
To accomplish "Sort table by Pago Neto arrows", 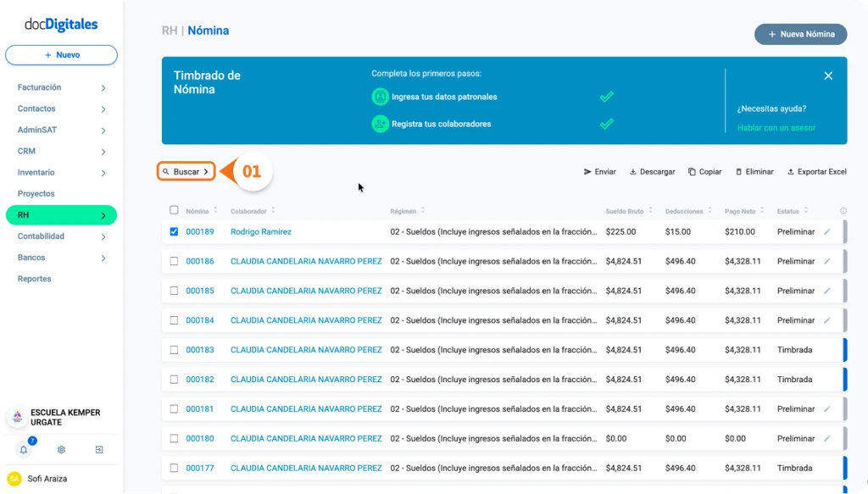I will click(762, 211).
